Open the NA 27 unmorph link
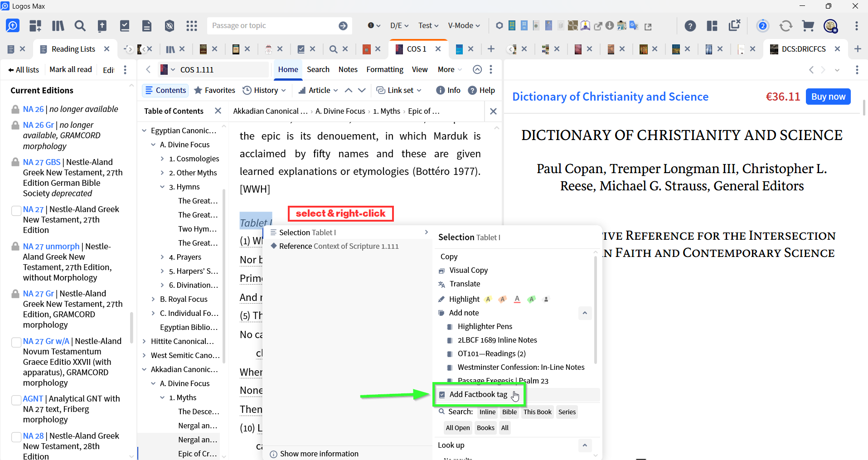868x460 pixels. point(51,246)
